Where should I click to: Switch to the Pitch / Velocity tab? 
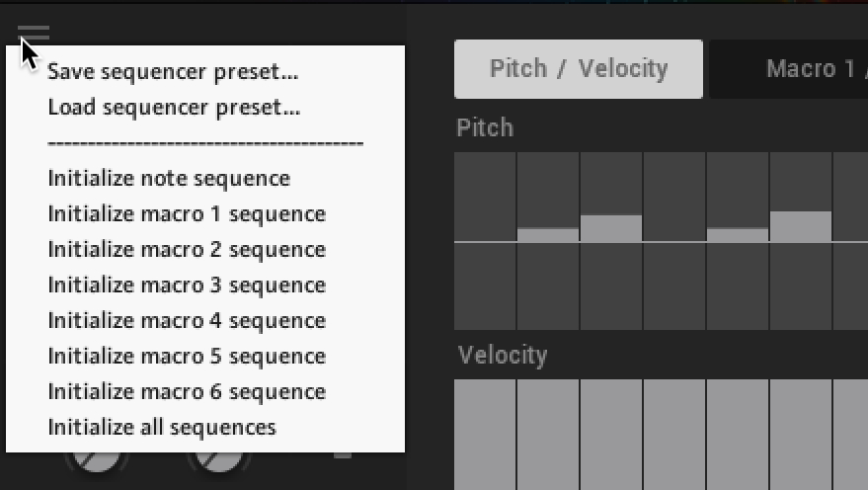[579, 69]
